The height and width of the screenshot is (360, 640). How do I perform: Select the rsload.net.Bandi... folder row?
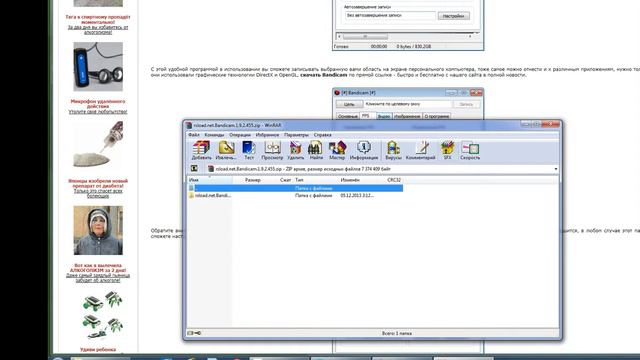coord(295,196)
